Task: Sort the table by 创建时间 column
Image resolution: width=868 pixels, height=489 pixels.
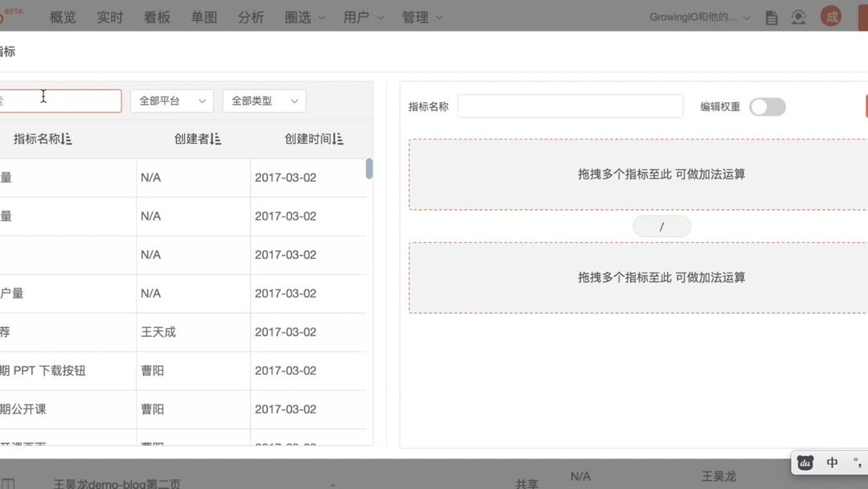Action: (x=314, y=138)
